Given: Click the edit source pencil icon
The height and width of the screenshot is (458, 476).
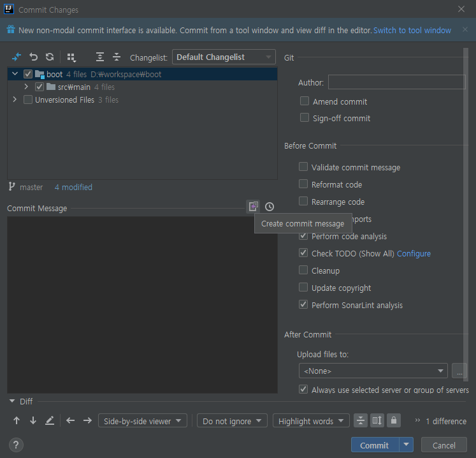Looking at the screenshot, I should pos(50,420).
